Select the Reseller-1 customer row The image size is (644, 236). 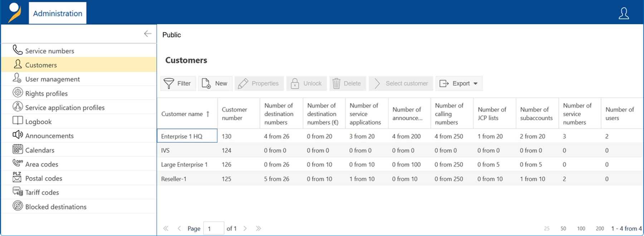[400, 179]
